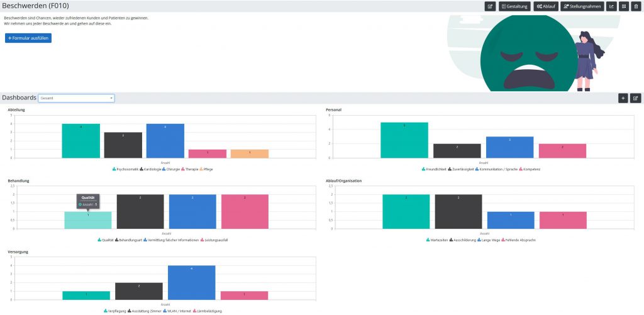Viewport: 644px width, 315px height.
Task: Click the edit form icon in the header
Action: coord(490,6)
